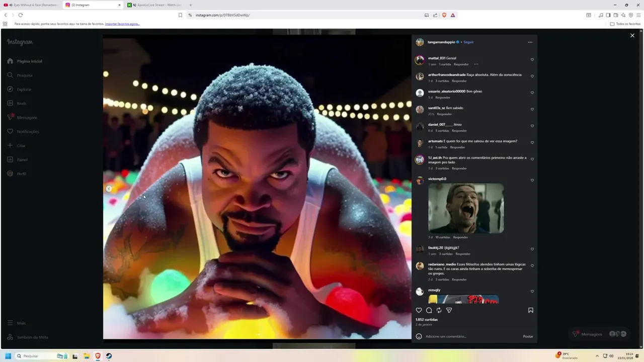
Task: Click the Brave Shields icon in the address bar
Action: pos(444,15)
